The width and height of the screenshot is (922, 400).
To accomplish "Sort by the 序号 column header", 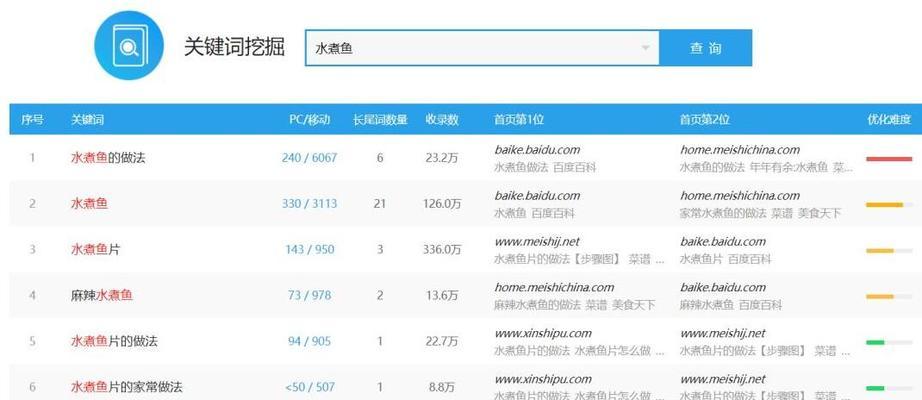I will (x=32, y=119).
